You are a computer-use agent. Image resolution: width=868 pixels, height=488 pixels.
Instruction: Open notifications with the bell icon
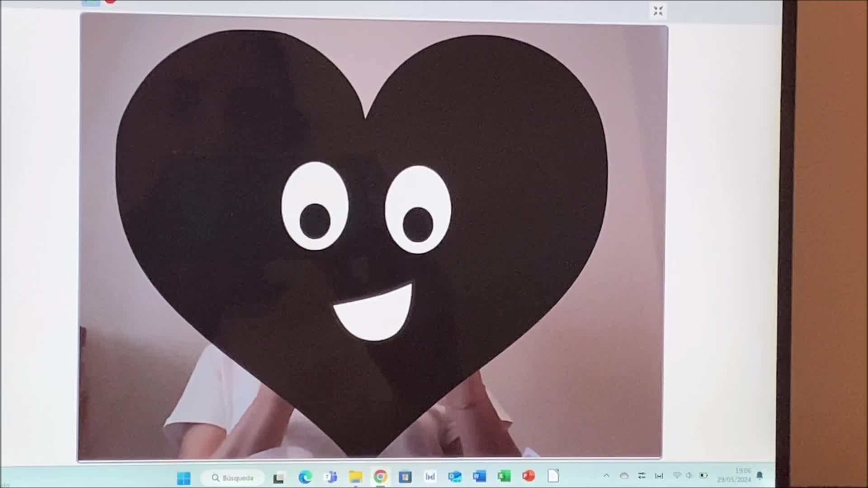(x=759, y=475)
